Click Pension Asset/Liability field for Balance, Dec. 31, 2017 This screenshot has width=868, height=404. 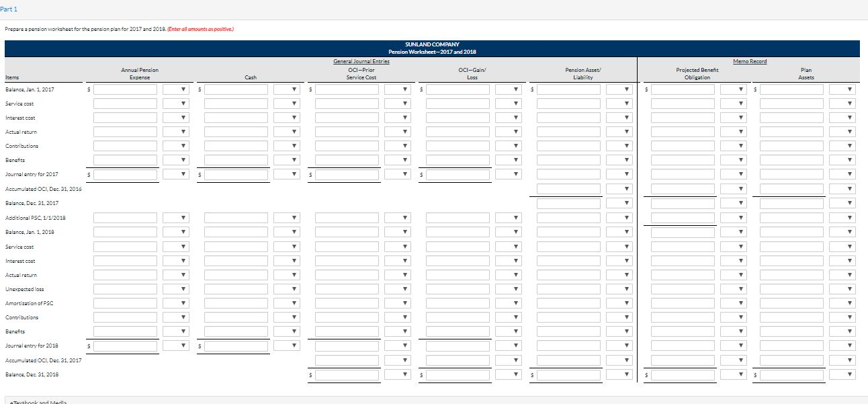(568, 203)
